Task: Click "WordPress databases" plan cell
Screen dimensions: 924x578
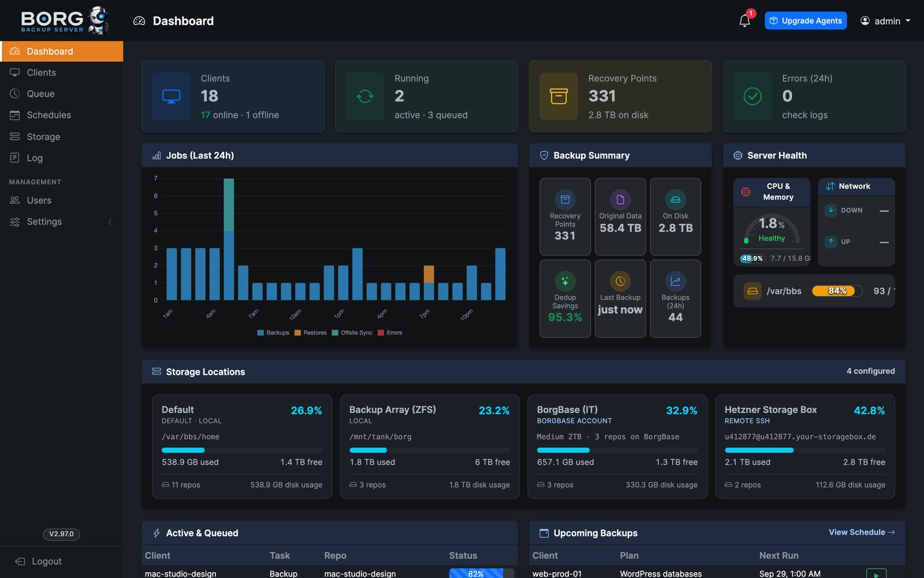Action: [661, 574]
